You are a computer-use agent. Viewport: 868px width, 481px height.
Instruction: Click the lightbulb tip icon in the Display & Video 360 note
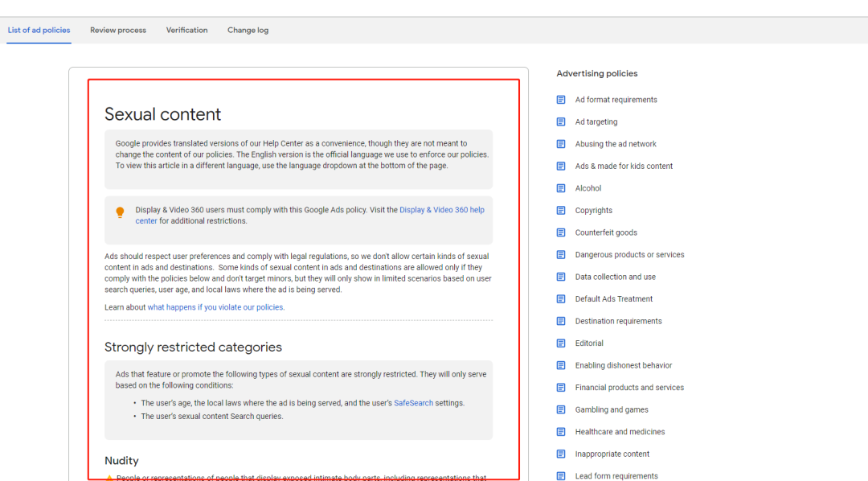click(120, 212)
